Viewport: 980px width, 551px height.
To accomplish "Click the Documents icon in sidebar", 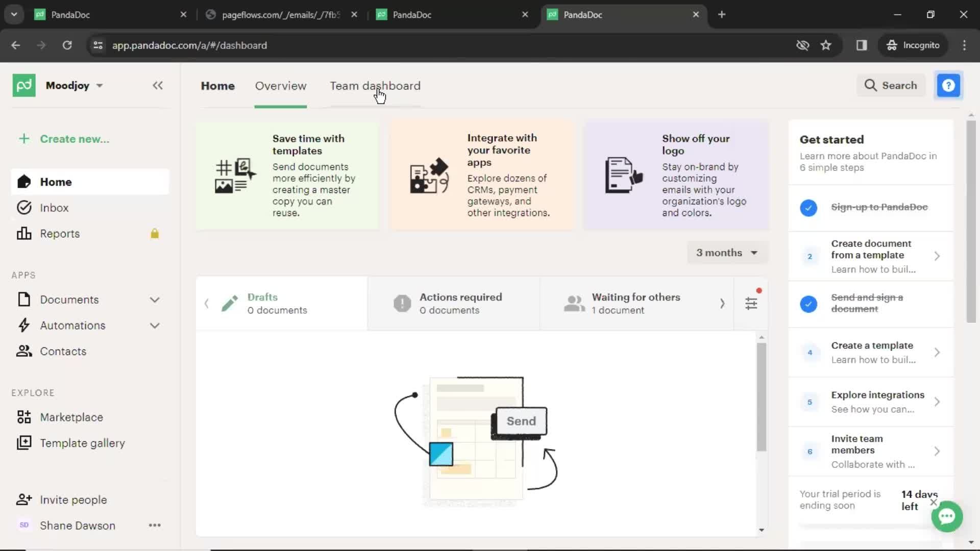I will (x=22, y=299).
